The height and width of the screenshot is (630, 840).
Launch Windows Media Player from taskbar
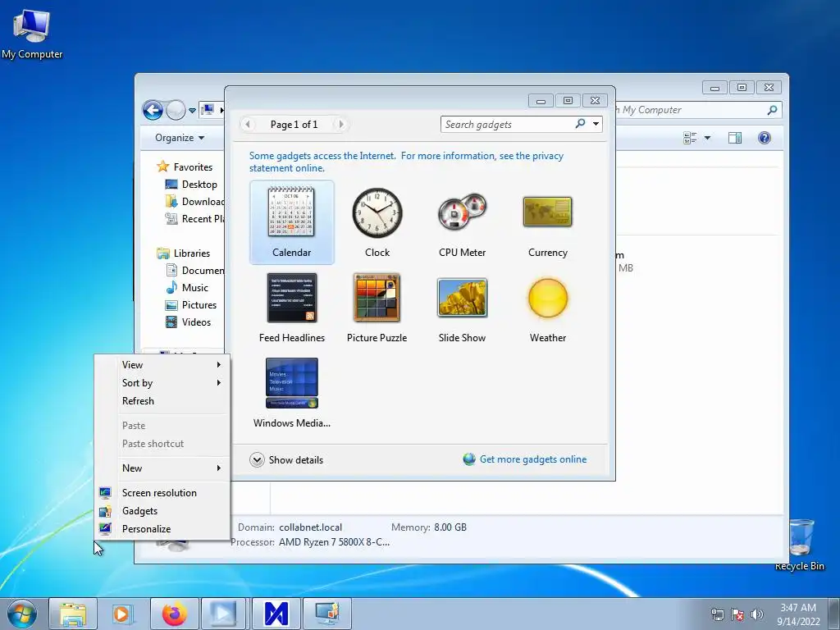[x=123, y=614]
